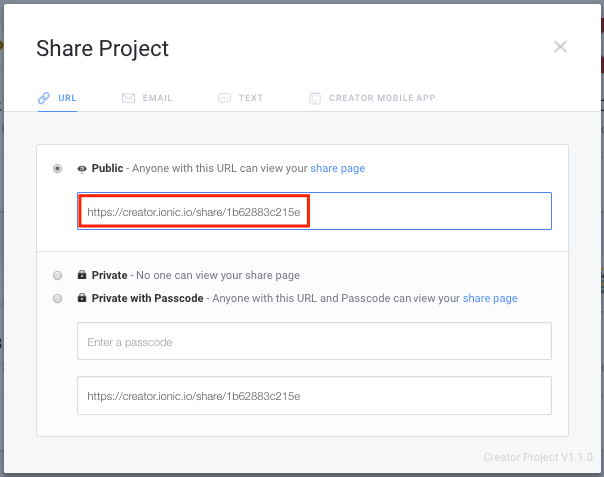Switch to the URL tab

click(x=57, y=98)
